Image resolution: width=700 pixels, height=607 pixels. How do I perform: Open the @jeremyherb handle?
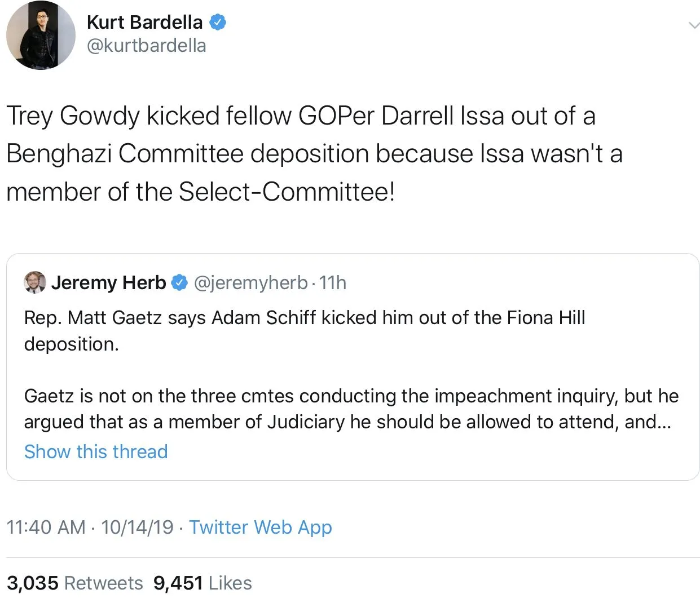tap(251, 282)
